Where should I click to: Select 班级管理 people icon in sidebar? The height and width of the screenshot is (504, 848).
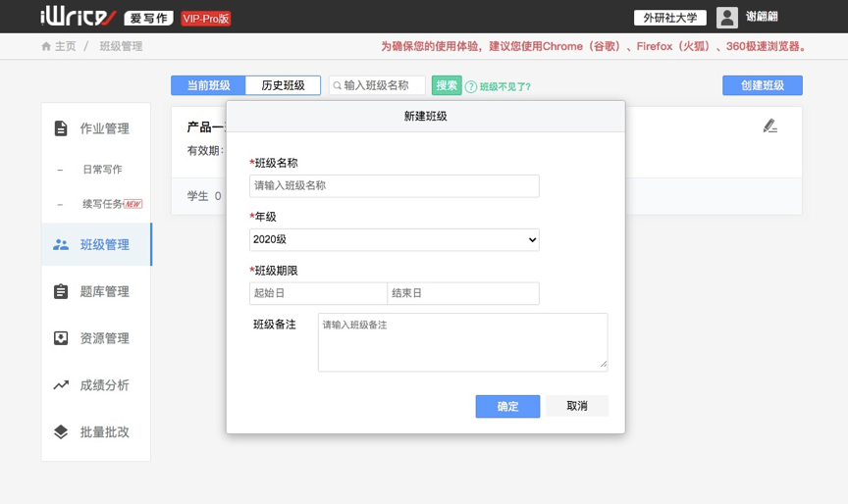(x=61, y=244)
